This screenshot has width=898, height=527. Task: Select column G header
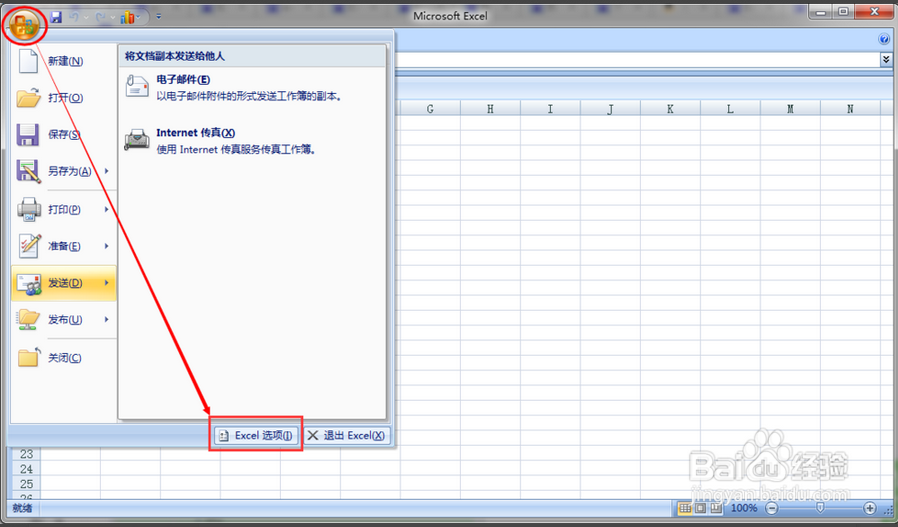pyautogui.click(x=430, y=109)
